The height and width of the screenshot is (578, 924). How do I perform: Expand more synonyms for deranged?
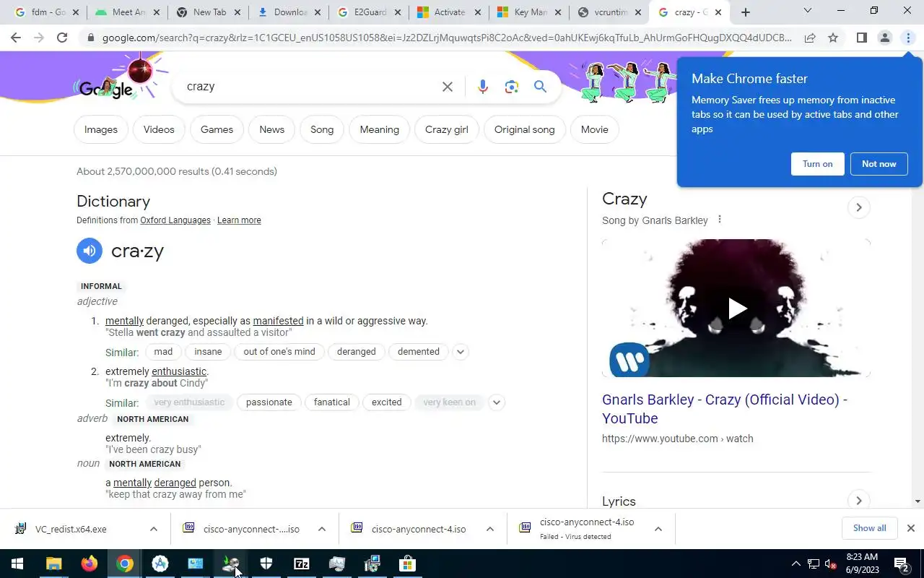coord(460,352)
